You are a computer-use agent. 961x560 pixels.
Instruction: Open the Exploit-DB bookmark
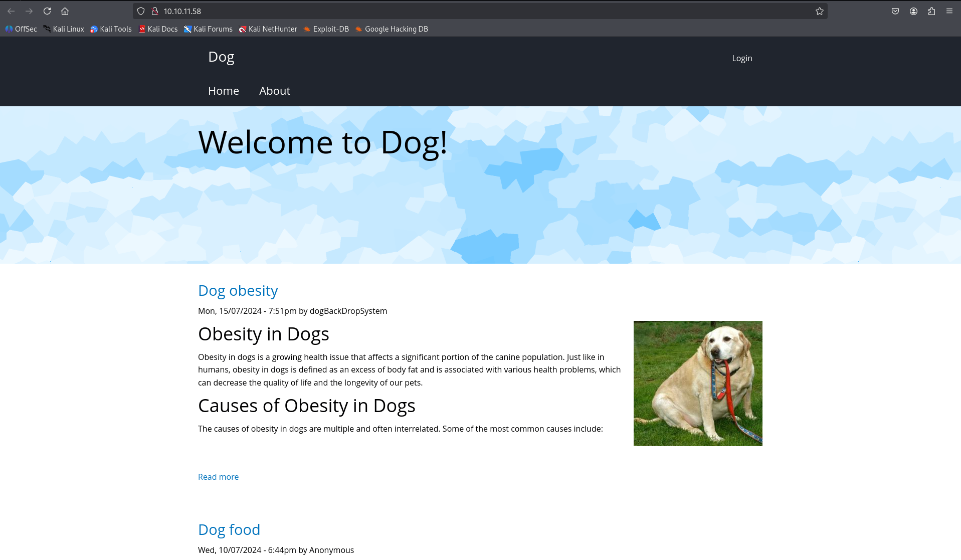point(326,29)
